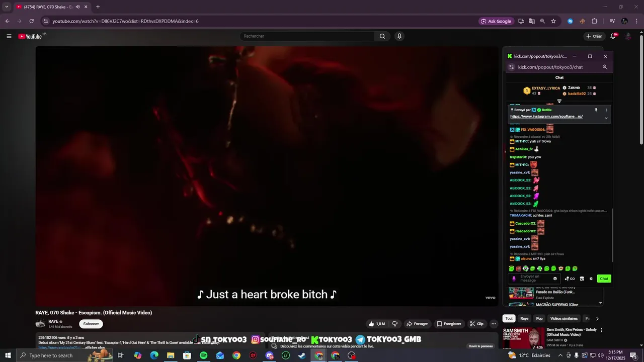The height and width of the screenshot is (362, 644).
Task: Open the YouTube account avatar menu
Action: click(628, 36)
